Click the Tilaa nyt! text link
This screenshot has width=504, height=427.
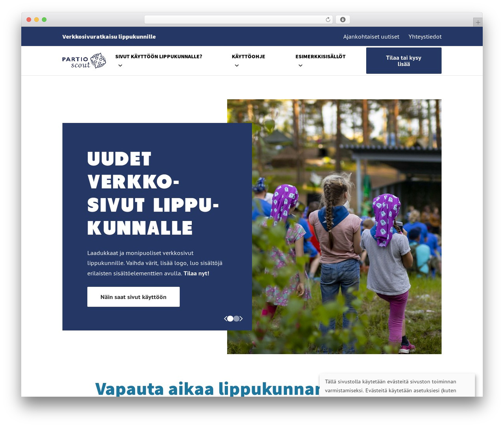[196, 273]
